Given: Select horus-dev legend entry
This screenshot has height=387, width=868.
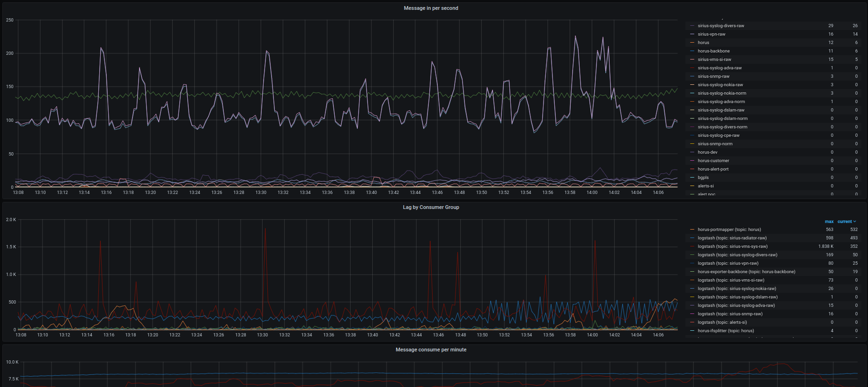Looking at the screenshot, I should (x=707, y=152).
